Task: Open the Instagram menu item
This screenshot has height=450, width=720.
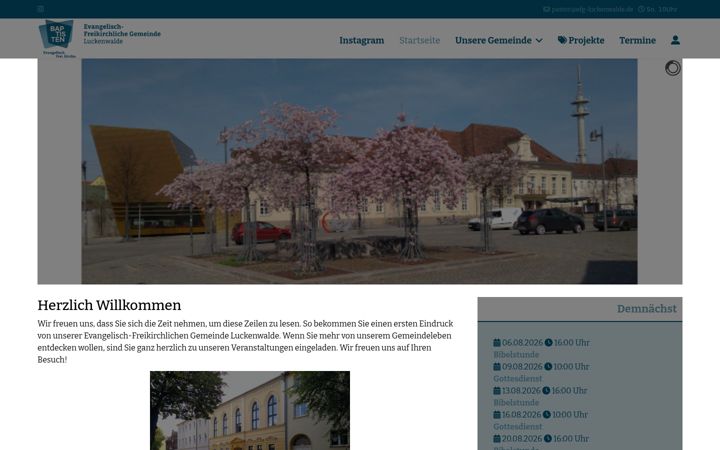Action: (361, 40)
